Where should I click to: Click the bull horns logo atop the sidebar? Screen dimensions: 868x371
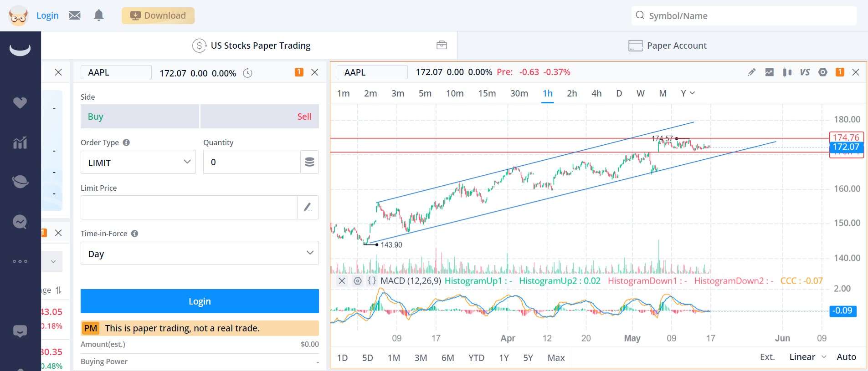click(x=20, y=49)
